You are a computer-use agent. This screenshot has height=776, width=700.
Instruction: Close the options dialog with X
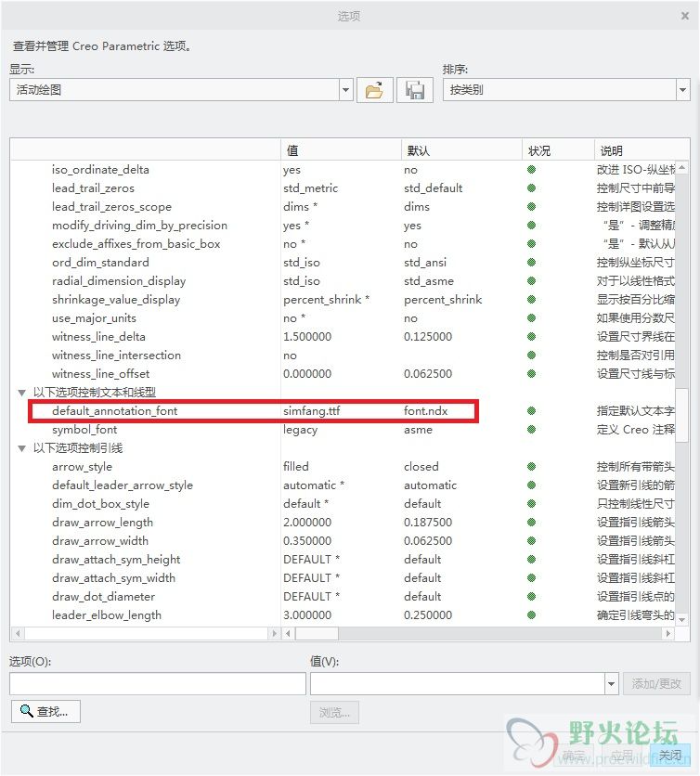tap(685, 16)
